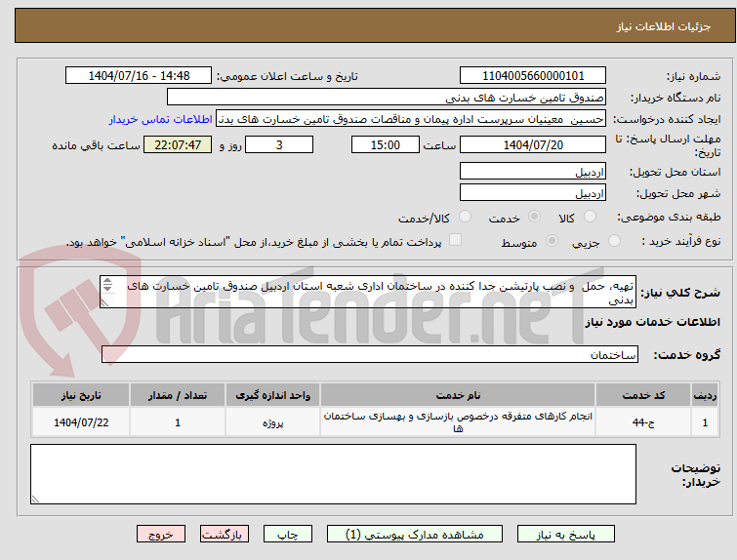Select the 'خدمت' radio option
This screenshot has height=560, width=737.
(x=534, y=217)
